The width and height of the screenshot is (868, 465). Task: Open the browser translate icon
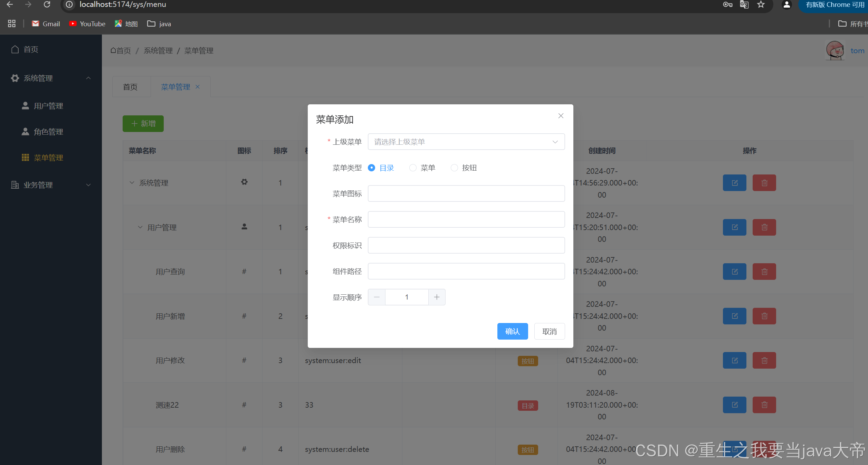744,4
